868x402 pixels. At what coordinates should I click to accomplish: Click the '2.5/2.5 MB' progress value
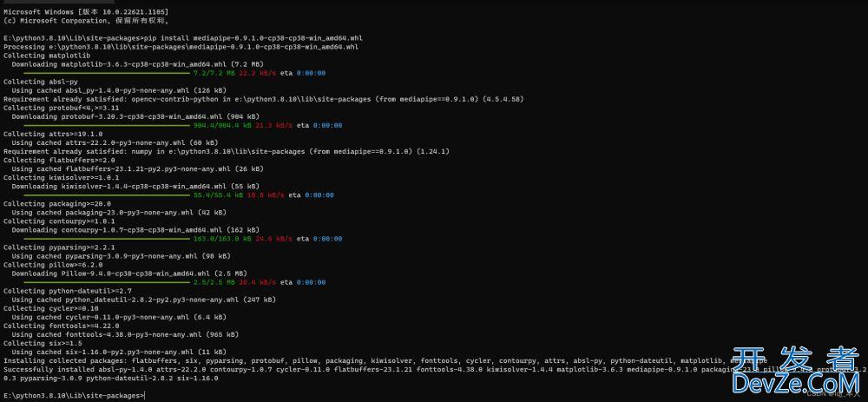click(214, 282)
